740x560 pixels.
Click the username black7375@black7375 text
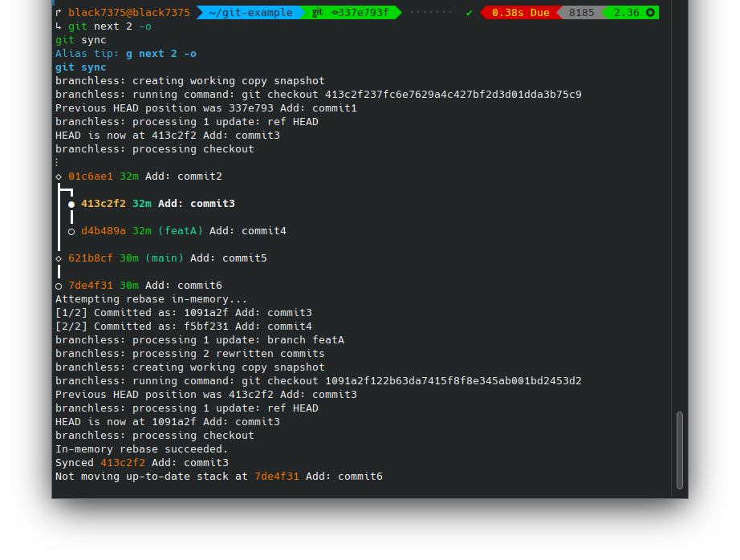coord(129,13)
